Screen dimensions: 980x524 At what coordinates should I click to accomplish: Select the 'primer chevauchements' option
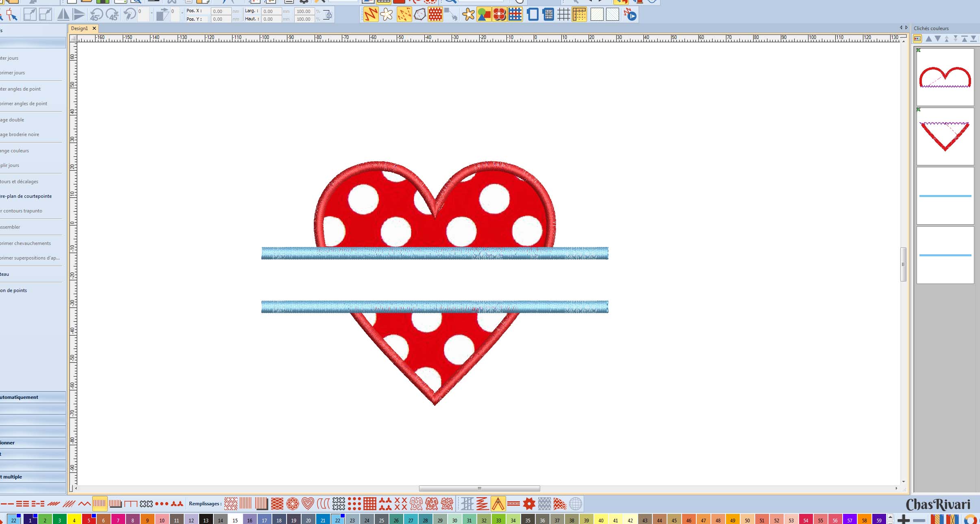[26, 243]
